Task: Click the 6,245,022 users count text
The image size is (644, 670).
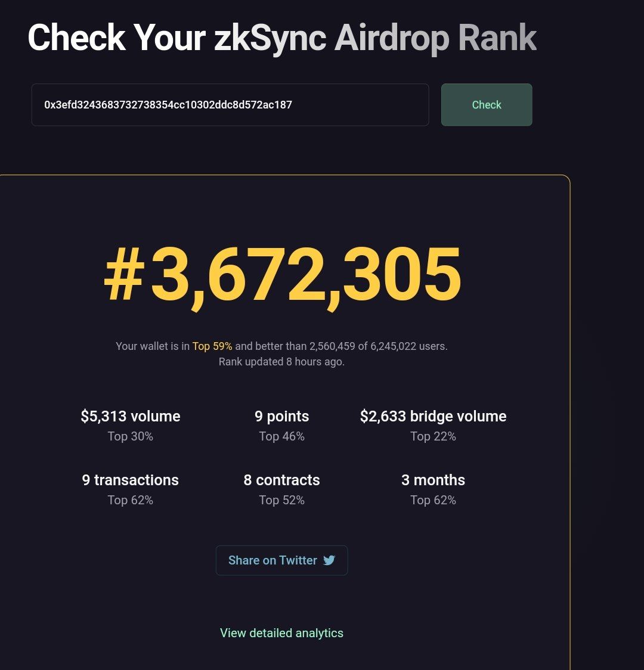Action: 408,346
